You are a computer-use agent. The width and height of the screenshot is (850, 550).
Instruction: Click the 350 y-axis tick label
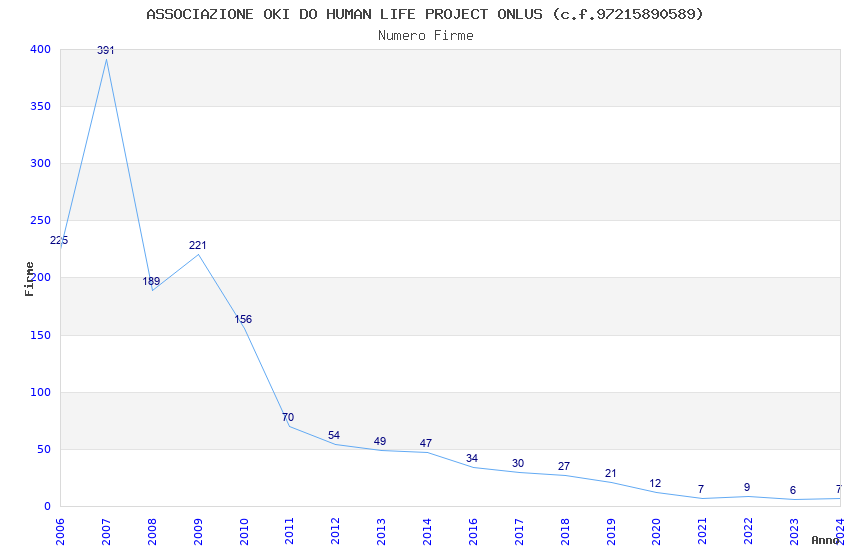(x=41, y=106)
